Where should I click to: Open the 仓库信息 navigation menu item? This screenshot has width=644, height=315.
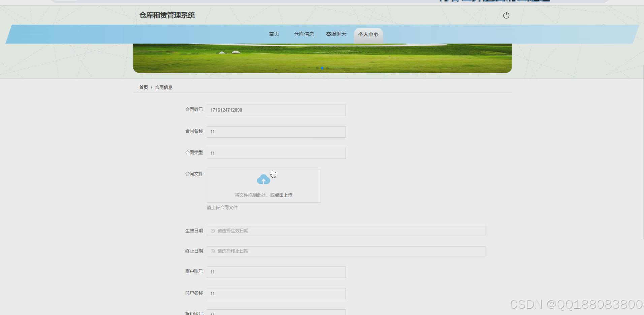click(x=303, y=34)
